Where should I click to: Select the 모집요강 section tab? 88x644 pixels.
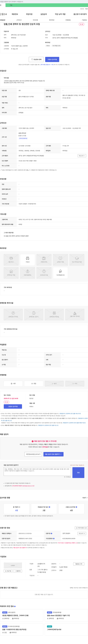click(x=3, y=20)
